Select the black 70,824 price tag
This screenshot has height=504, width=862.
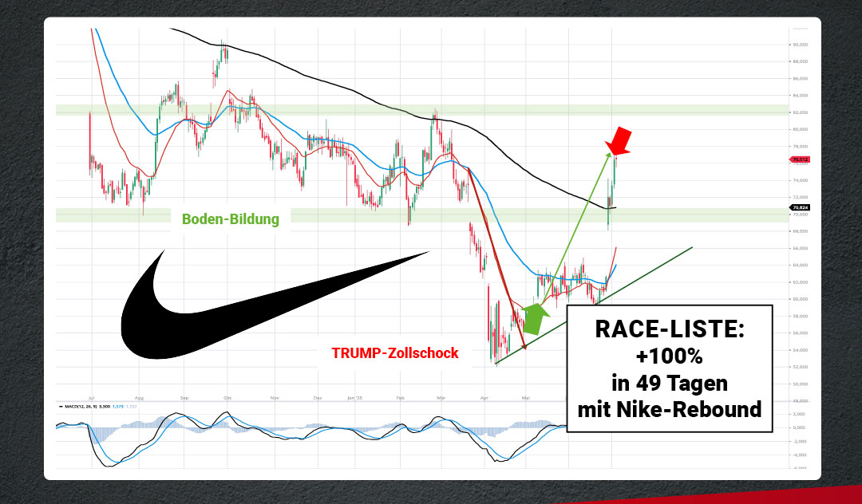pos(801,208)
